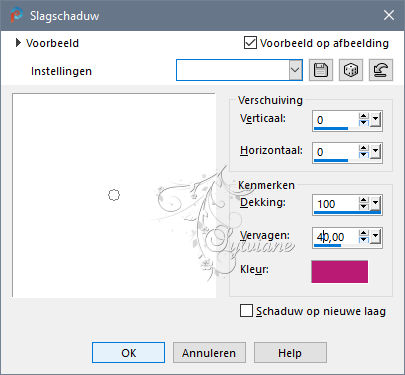Viewport: 405px width, 375px height.
Task: Confirm the drop shadow with OK
Action: point(128,353)
